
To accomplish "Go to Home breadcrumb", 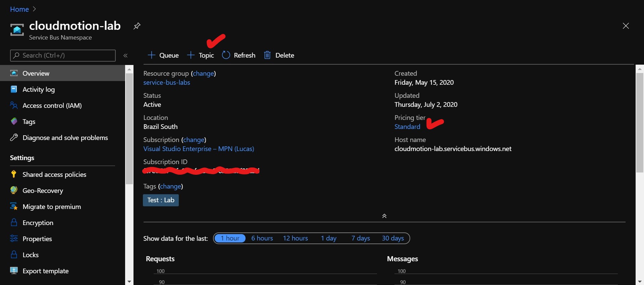I will (19, 9).
